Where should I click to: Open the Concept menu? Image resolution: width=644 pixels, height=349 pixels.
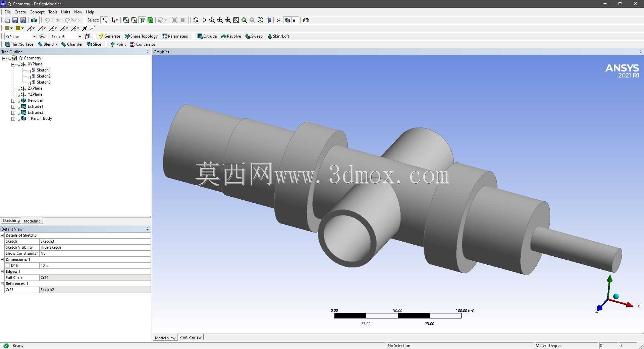pos(37,12)
